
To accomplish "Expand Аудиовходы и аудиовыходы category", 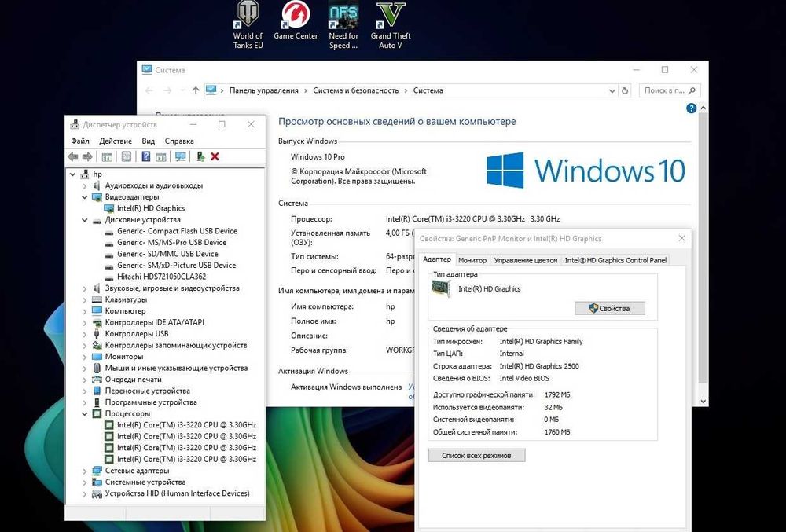I will 85,186.
